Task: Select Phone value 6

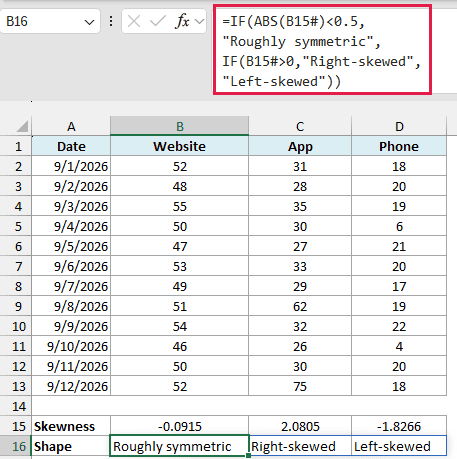Action: click(399, 226)
